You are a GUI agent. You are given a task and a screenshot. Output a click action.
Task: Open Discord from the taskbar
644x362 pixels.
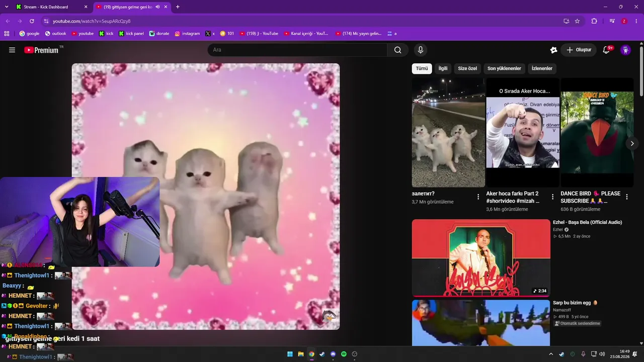pos(333,354)
